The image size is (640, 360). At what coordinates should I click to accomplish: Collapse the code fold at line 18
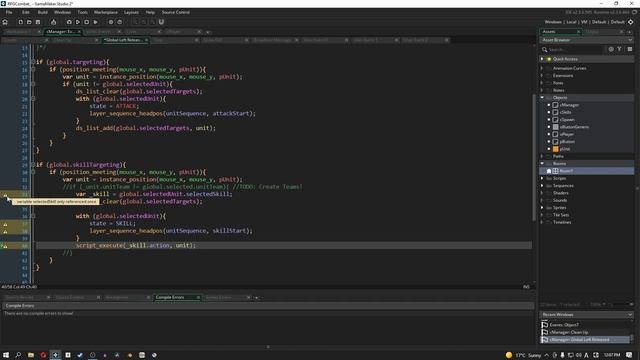click(x=33, y=84)
